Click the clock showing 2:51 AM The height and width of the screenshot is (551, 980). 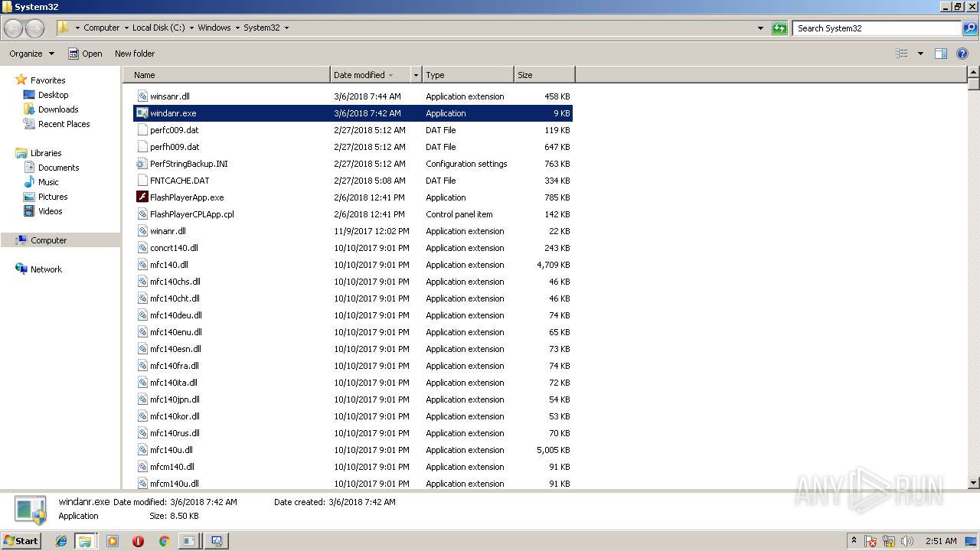point(940,541)
